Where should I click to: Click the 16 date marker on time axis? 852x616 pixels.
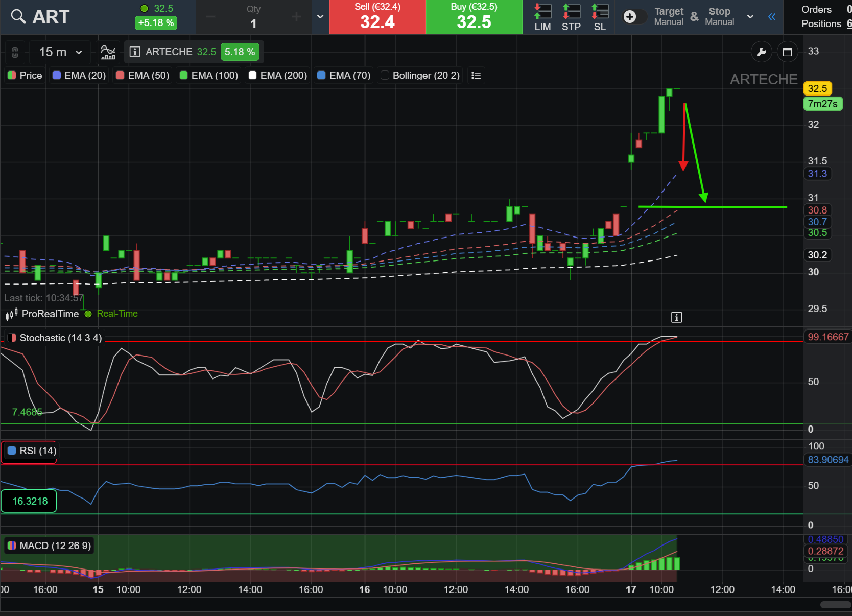coord(364,589)
